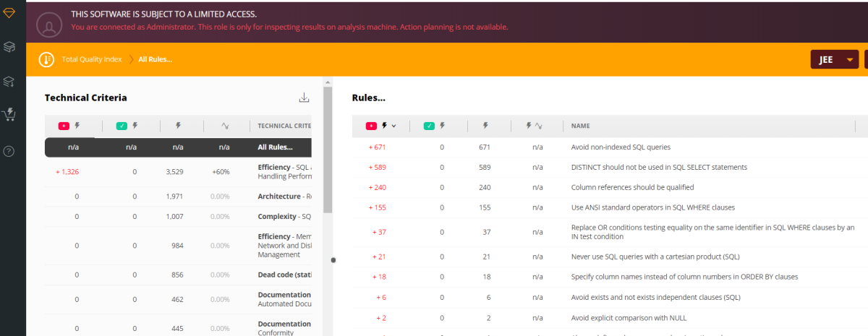Click the diamond logo icon in sidebar
This screenshot has height=336, width=868.
pyautogui.click(x=9, y=14)
